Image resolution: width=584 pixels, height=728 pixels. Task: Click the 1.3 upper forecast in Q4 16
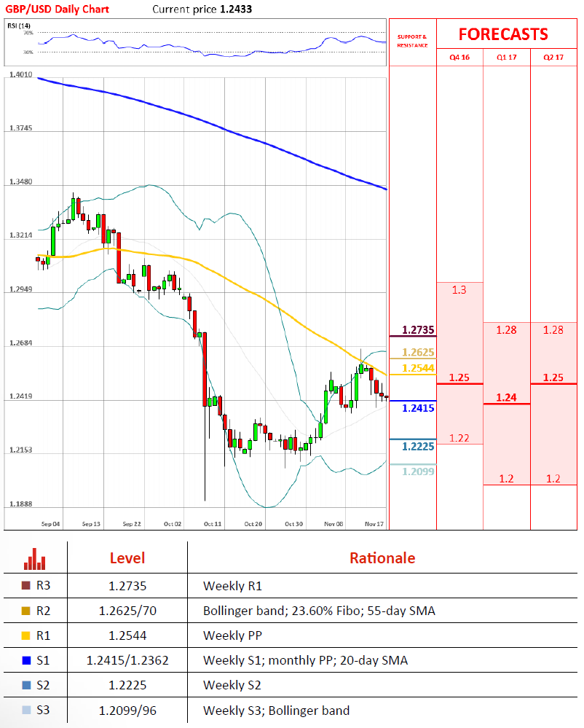click(x=459, y=290)
